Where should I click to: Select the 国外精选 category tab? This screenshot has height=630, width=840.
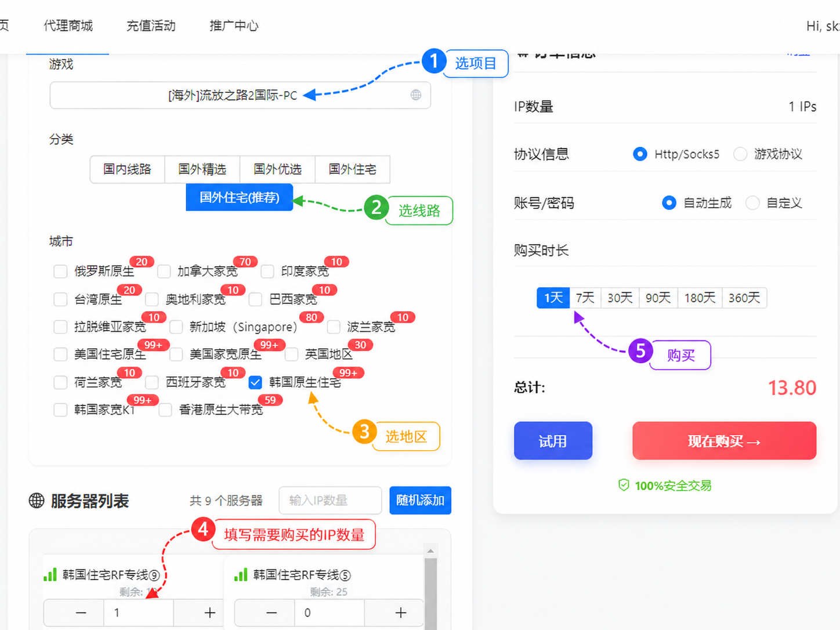[x=202, y=169]
